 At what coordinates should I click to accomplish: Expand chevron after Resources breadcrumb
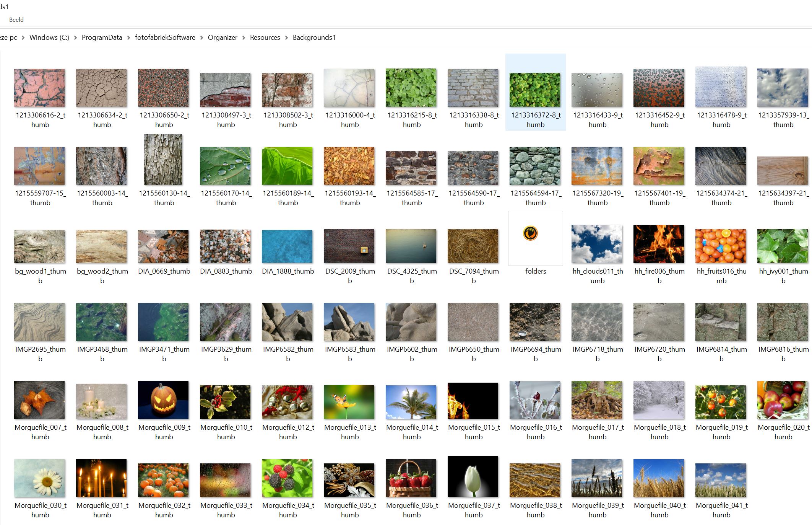286,37
